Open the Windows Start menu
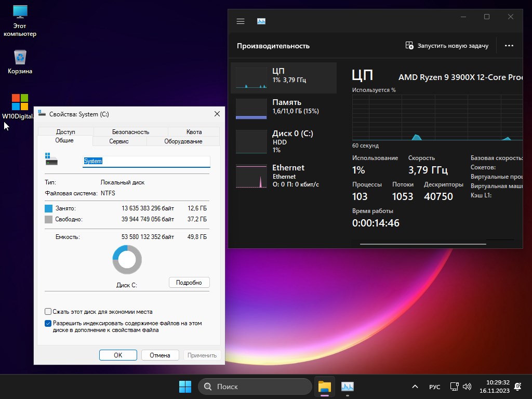 (185, 387)
